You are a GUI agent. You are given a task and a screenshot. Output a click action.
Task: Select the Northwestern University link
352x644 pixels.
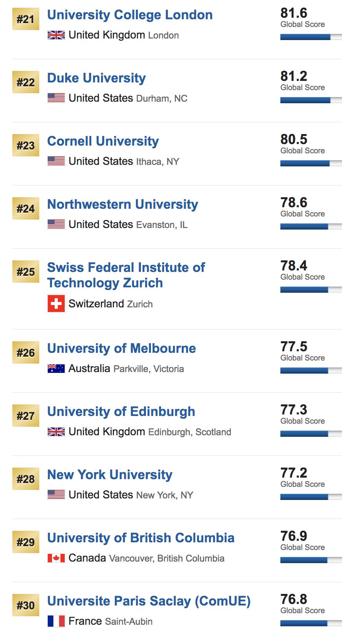[x=122, y=205]
